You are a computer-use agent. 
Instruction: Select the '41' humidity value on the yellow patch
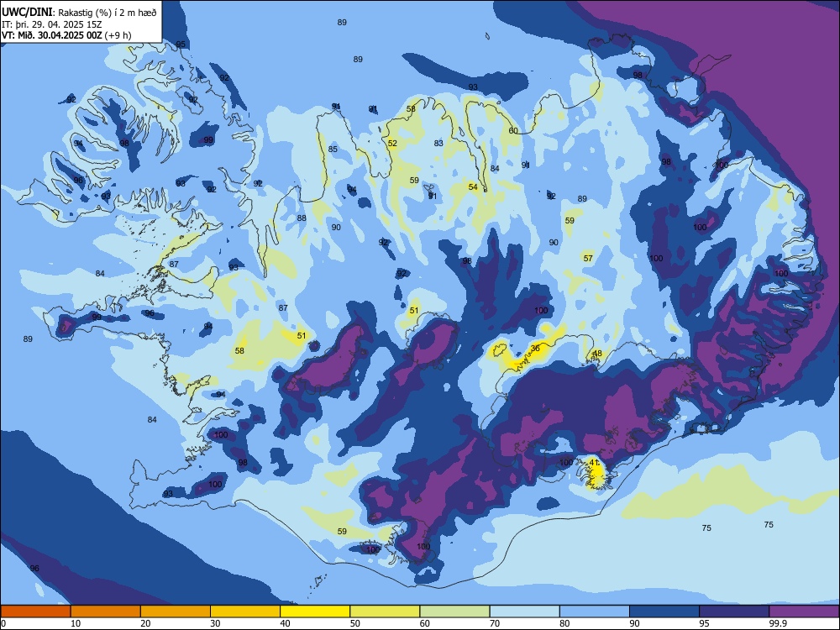[x=594, y=462]
